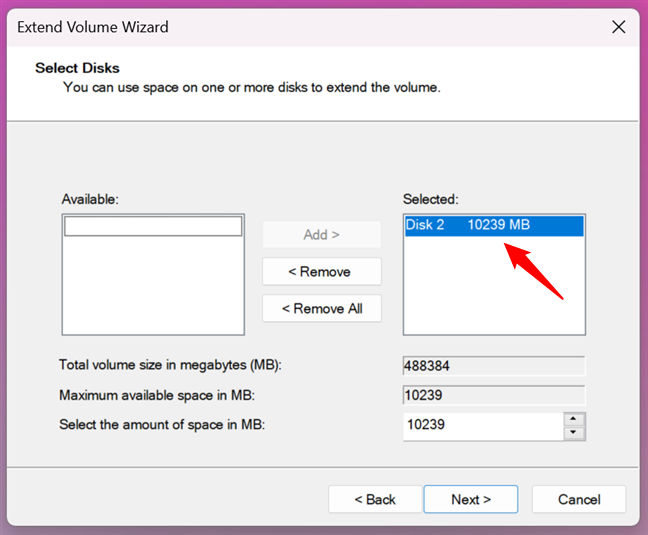The height and width of the screenshot is (535, 648).
Task: Go back to the previous wizard page
Action: [x=373, y=499]
